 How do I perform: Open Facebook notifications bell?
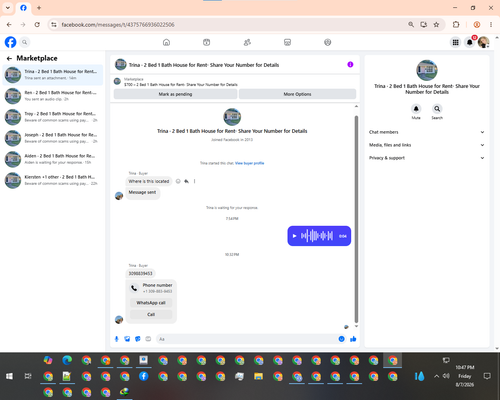point(470,42)
